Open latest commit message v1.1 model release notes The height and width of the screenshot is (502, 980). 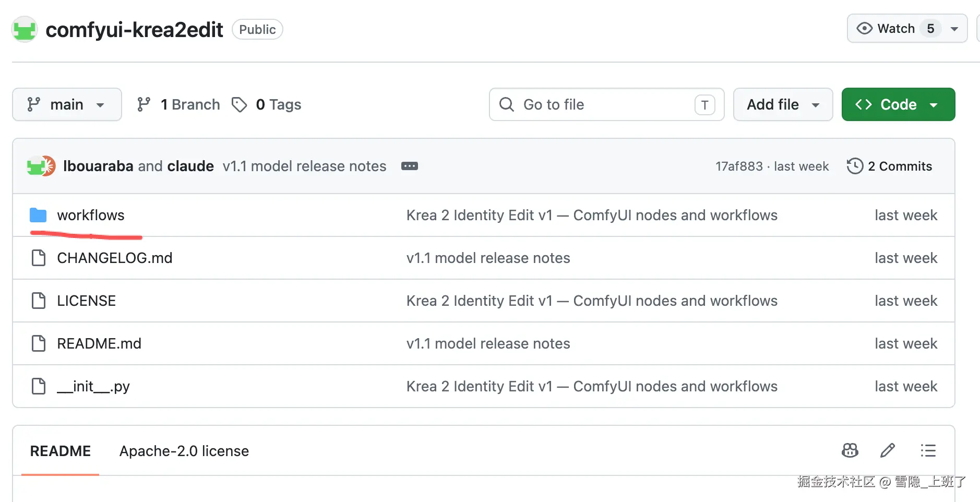coord(304,166)
